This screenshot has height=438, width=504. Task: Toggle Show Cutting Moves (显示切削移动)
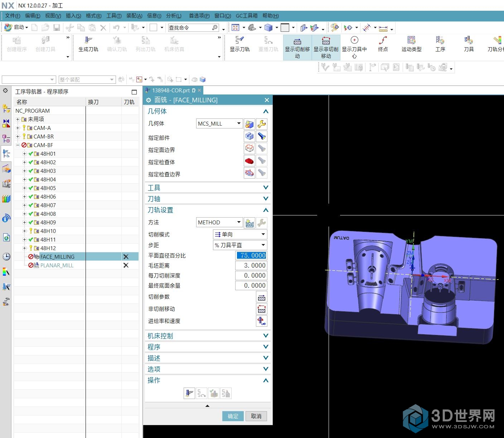point(297,47)
